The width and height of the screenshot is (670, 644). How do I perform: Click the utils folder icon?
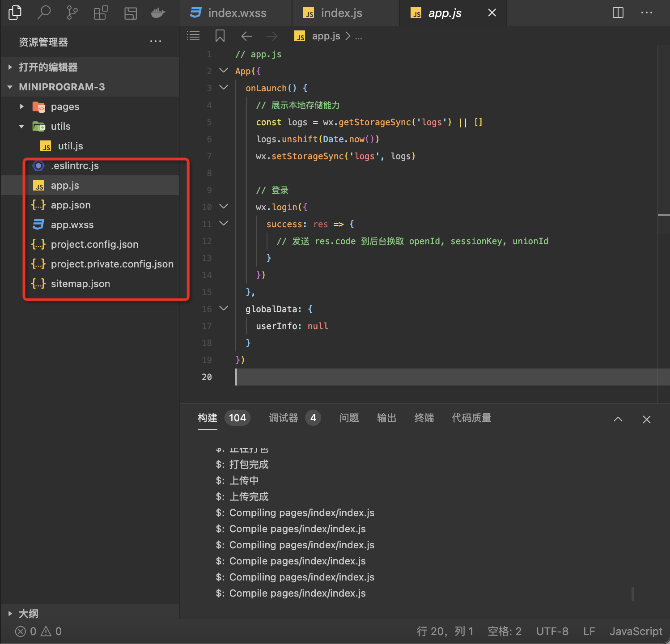click(39, 127)
